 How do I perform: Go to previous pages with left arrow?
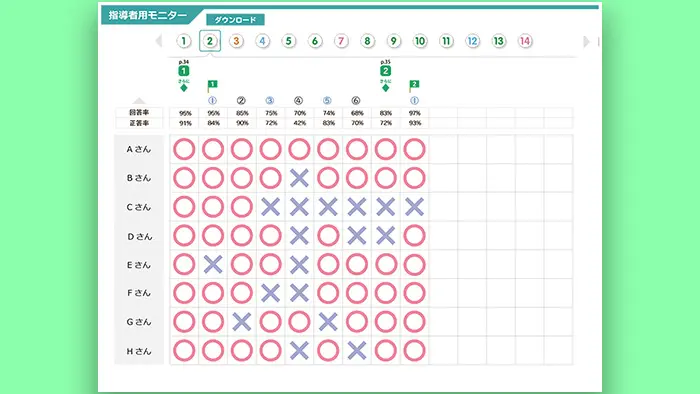point(158,41)
